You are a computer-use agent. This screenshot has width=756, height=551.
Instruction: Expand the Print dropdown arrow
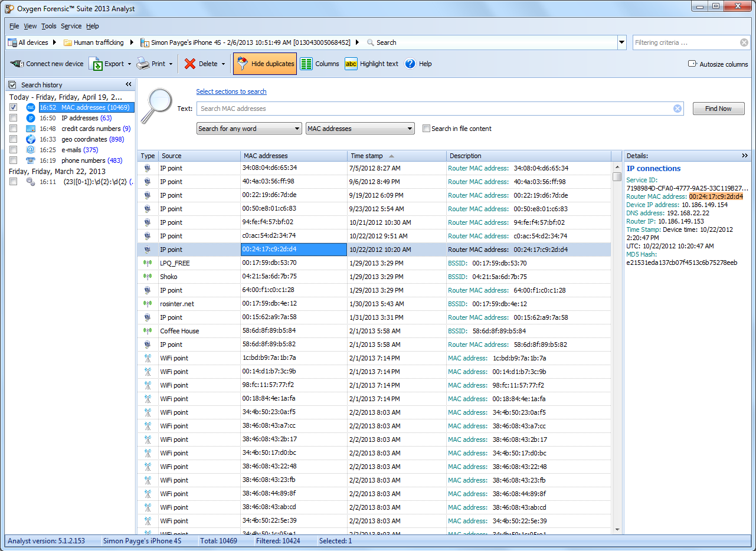[x=171, y=64]
